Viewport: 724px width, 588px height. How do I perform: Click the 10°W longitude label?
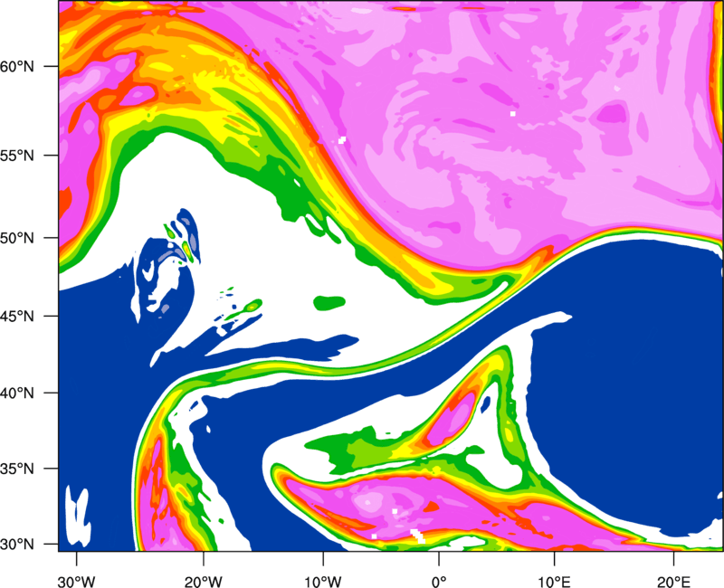point(323,582)
